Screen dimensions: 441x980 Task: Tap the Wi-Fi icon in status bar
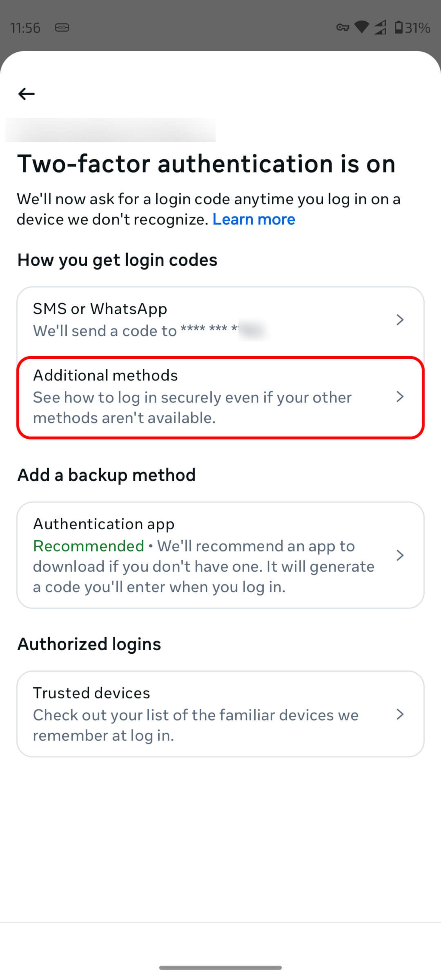point(362,27)
